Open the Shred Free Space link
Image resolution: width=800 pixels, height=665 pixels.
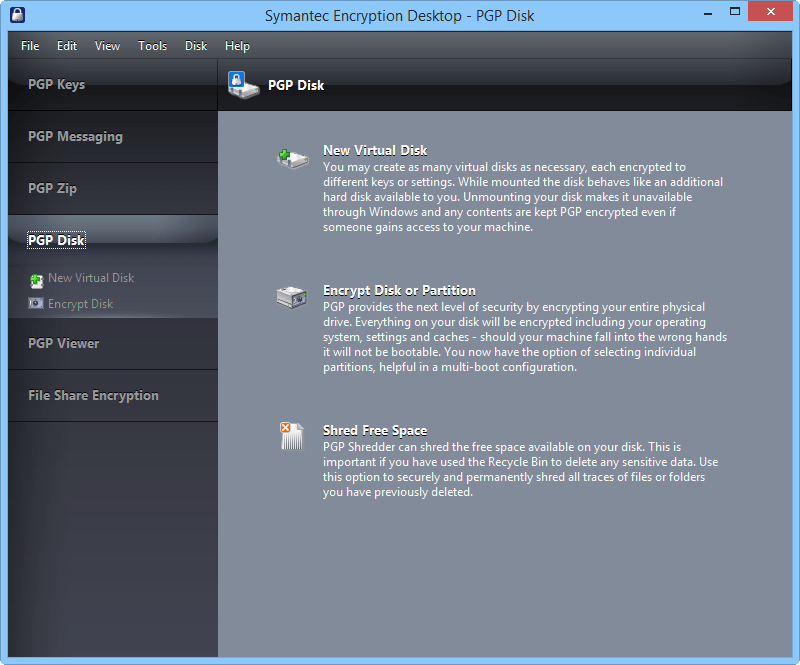point(375,429)
